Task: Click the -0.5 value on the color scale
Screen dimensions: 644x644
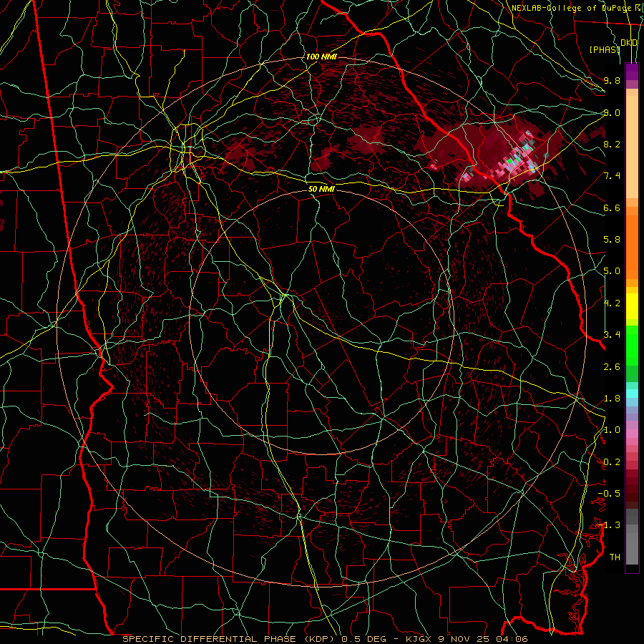Action: pos(609,494)
